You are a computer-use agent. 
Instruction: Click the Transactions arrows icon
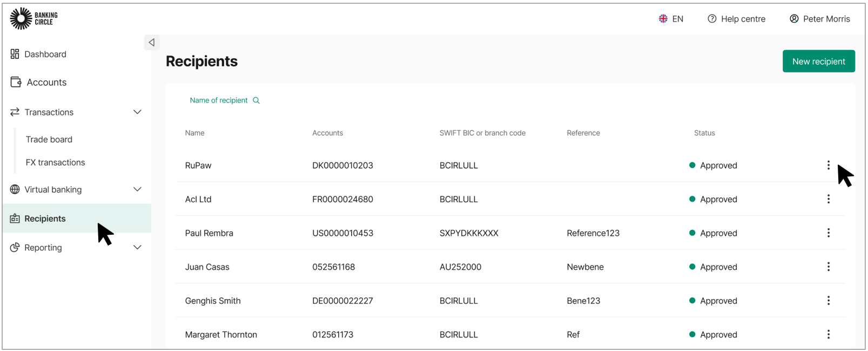(x=15, y=112)
